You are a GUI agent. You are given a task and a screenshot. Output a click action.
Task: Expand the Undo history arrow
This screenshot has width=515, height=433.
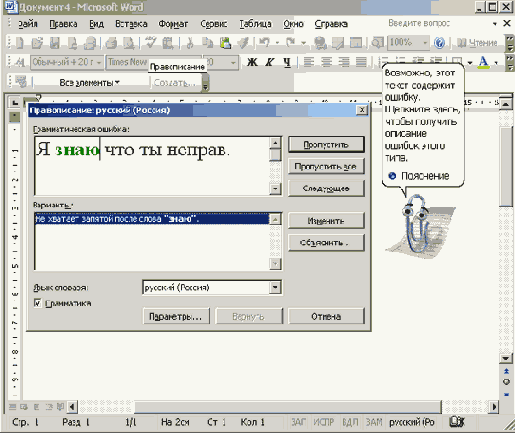coord(277,43)
